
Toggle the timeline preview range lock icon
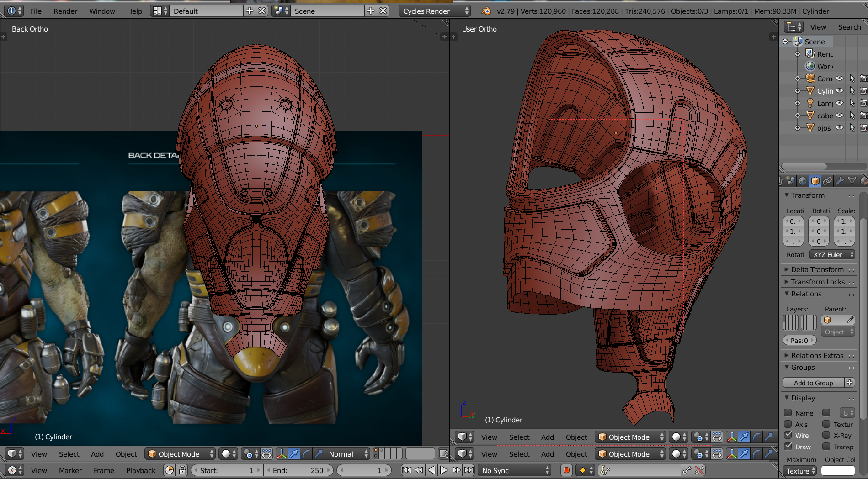[182, 470]
